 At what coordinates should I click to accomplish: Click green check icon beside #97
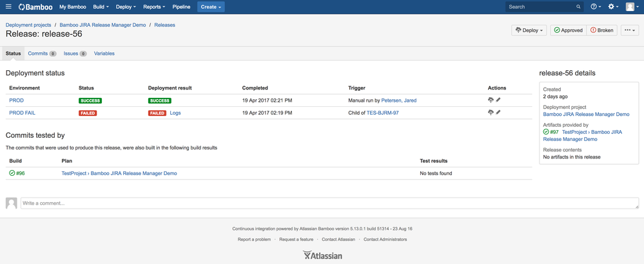click(546, 132)
